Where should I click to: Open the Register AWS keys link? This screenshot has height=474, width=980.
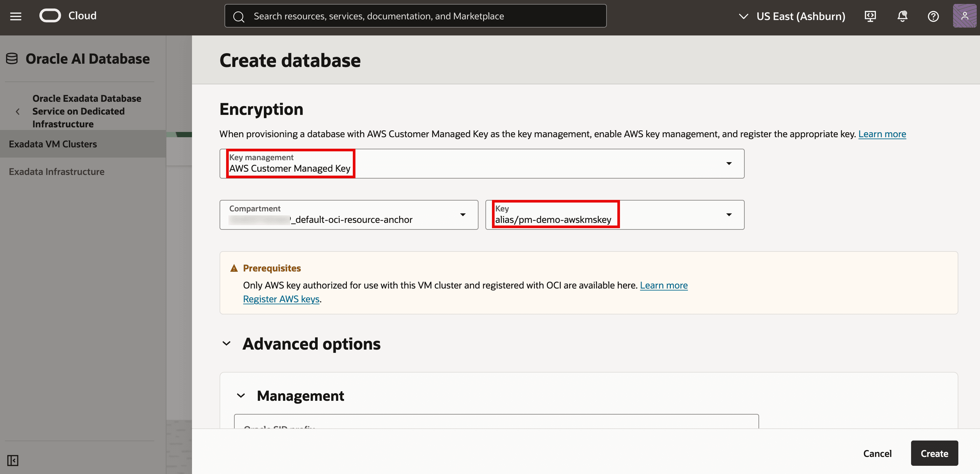tap(281, 299)
